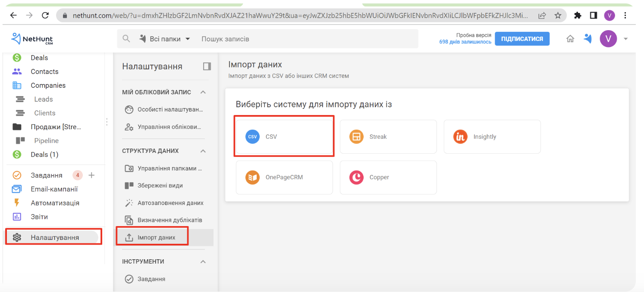
Task: Open Chrome profile V avatar
Action: pyautogui.click(x=609, y=16)
